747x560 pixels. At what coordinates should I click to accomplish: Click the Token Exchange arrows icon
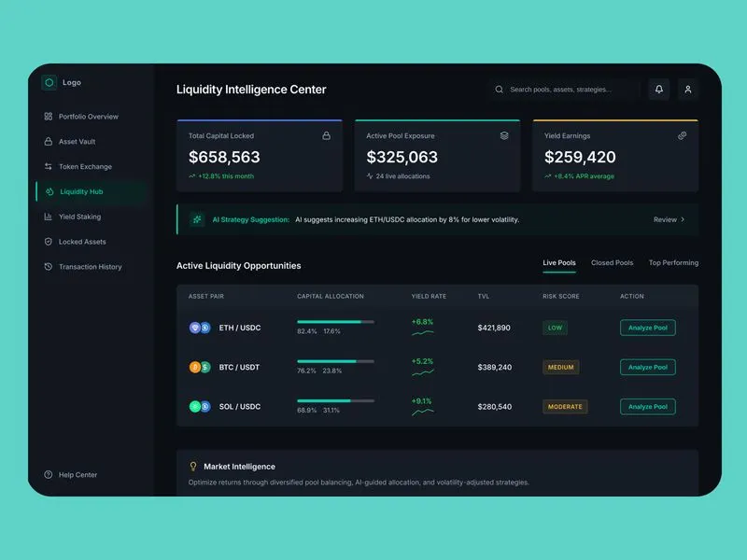coord(49,166)
